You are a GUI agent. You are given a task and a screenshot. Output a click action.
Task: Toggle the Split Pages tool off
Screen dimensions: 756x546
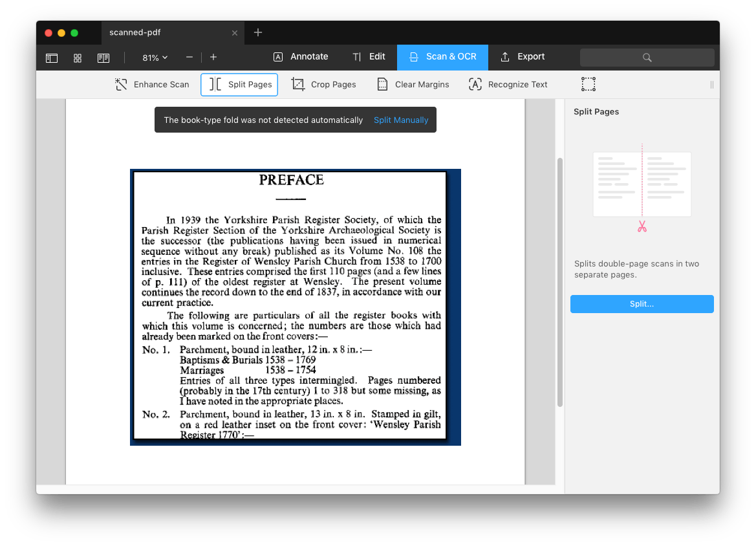tap(239, 84)
